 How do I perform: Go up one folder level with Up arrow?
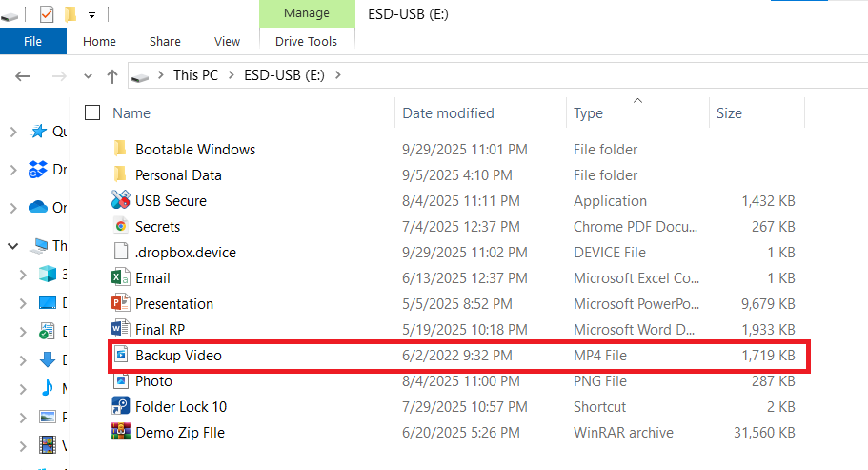coord(112,76)
